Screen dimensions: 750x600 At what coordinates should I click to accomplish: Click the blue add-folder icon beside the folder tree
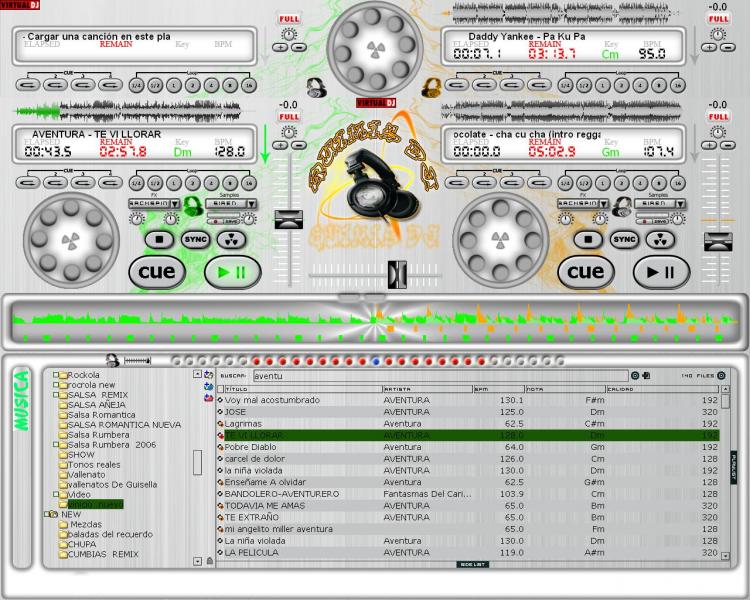coord(209,386)
